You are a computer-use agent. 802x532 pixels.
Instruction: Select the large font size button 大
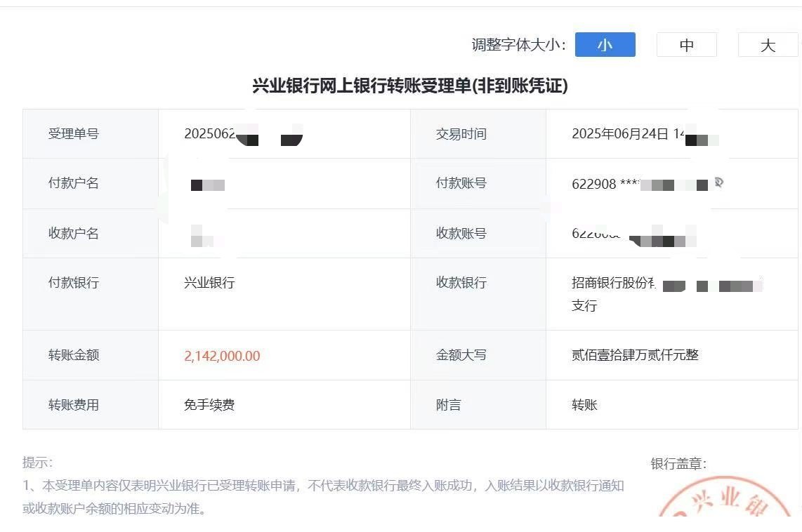click(768, 44)
